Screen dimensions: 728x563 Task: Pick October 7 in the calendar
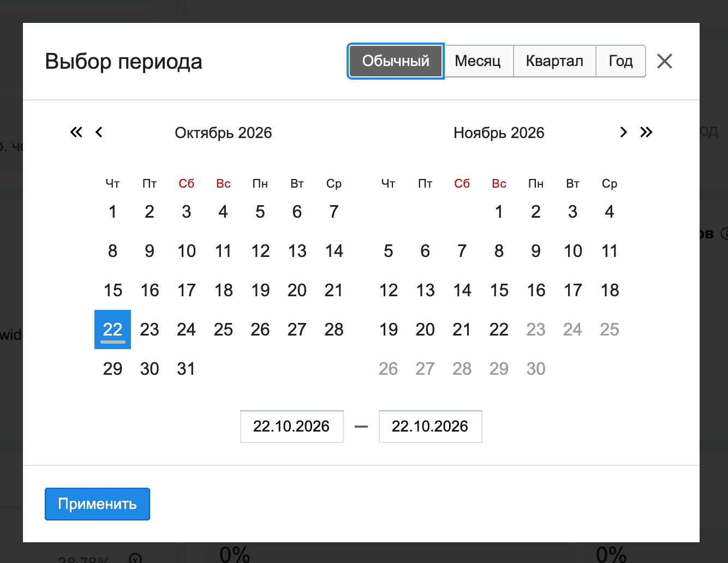click(334, 212)
